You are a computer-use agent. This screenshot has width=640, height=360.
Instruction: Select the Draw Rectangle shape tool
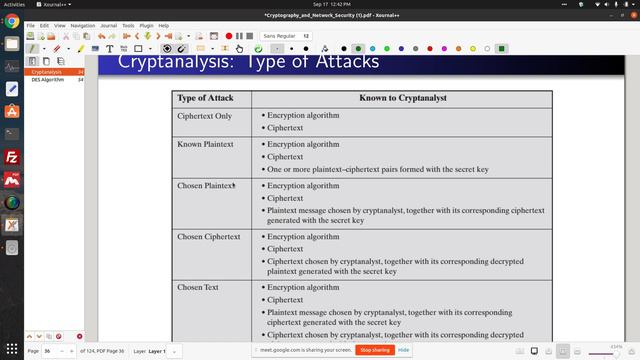click(138, 49)
